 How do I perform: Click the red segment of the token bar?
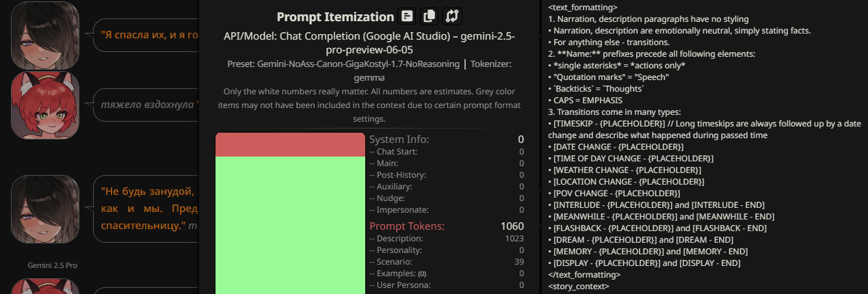point(290,144)
